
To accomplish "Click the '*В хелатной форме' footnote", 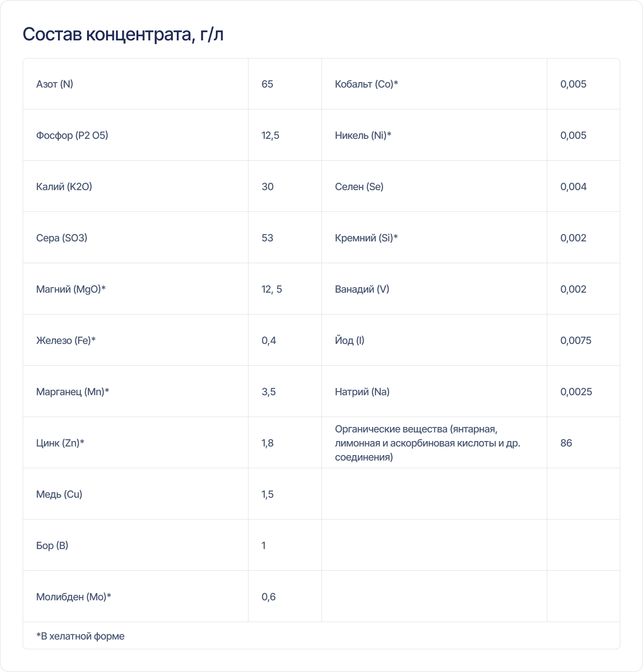I will [x=80, y=636].
